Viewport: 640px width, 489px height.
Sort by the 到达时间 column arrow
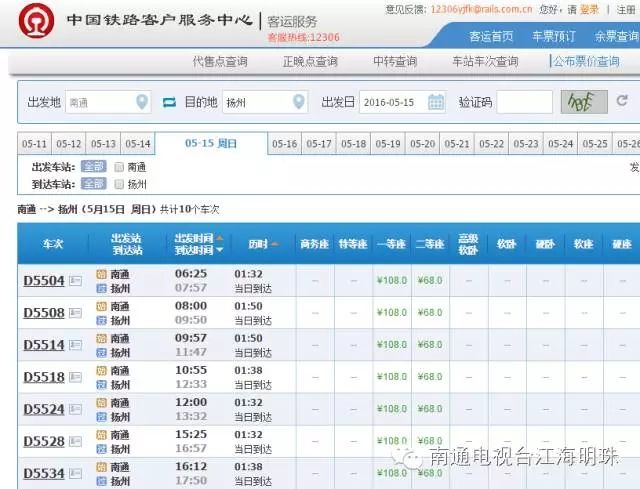(x=219, y=250)
